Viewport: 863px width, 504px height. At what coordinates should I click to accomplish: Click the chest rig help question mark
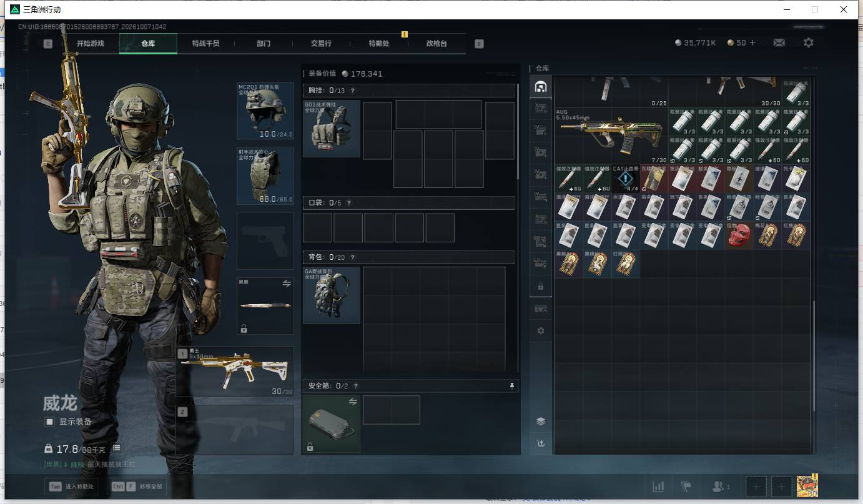pyautogui.click(x=353, y=91)
